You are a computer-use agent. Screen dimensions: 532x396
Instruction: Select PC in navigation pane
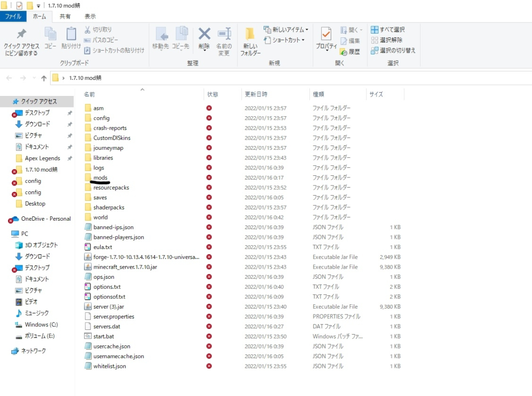coord(24,233)
